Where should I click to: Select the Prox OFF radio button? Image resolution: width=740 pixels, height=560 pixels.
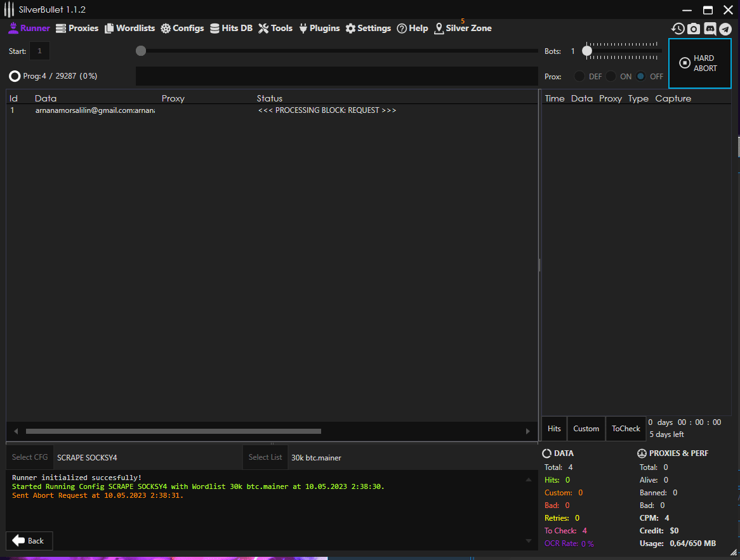tap(641, 76)
